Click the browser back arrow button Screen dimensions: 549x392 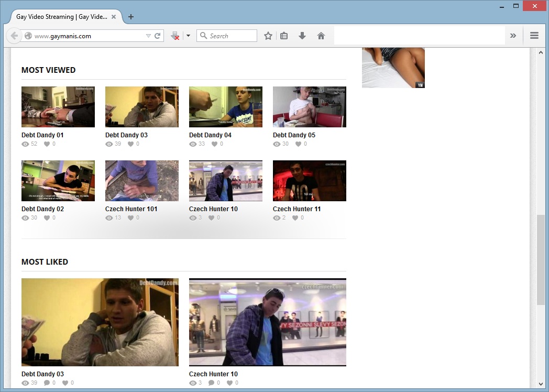pos(14,36)
